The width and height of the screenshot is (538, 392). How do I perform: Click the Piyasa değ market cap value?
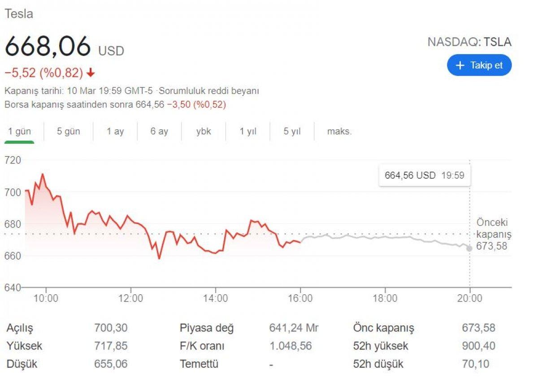[x=294, y=328]
